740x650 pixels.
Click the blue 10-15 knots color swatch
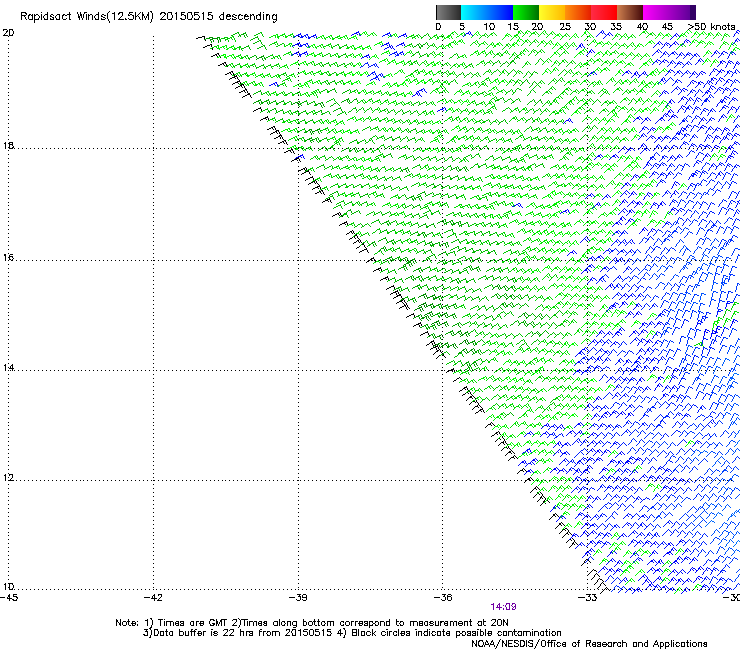tap(500, 12)
